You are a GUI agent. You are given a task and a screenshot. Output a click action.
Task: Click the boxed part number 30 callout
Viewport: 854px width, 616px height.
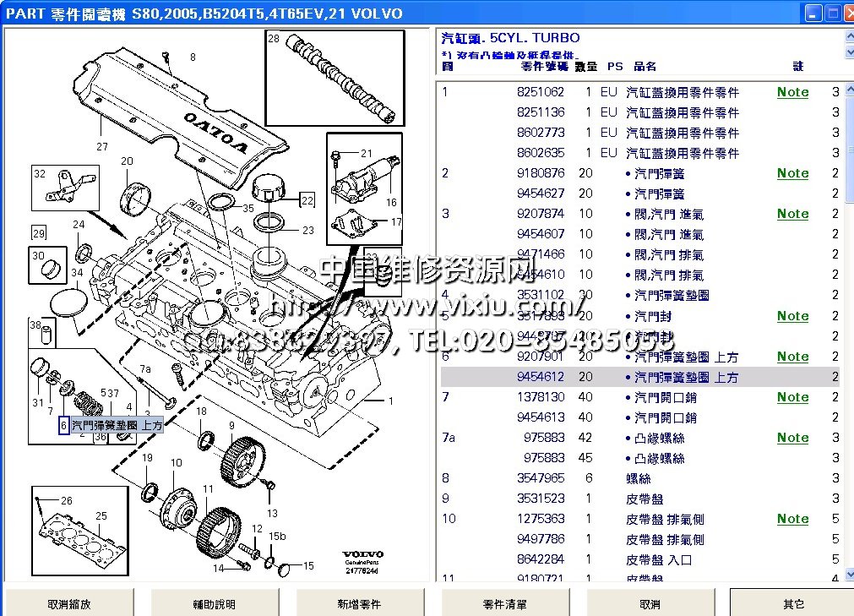(x=39, y=255)
